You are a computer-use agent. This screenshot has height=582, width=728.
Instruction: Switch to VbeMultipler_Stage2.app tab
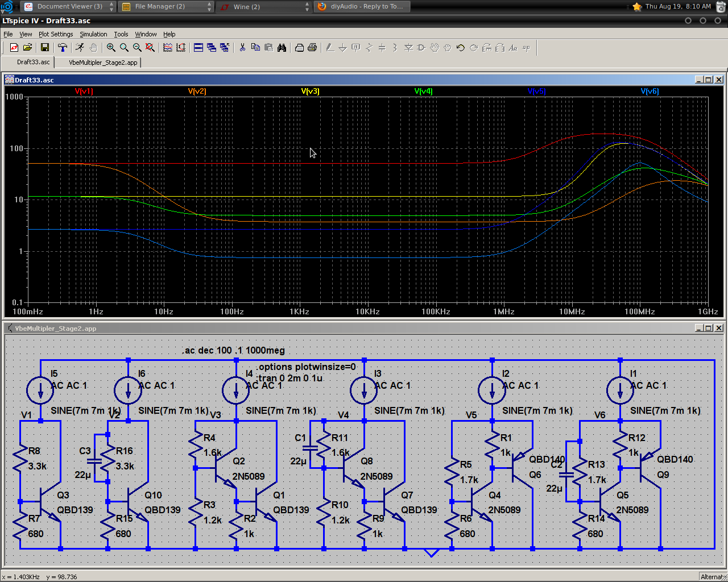pyautogui.click(x=98, y=63)
